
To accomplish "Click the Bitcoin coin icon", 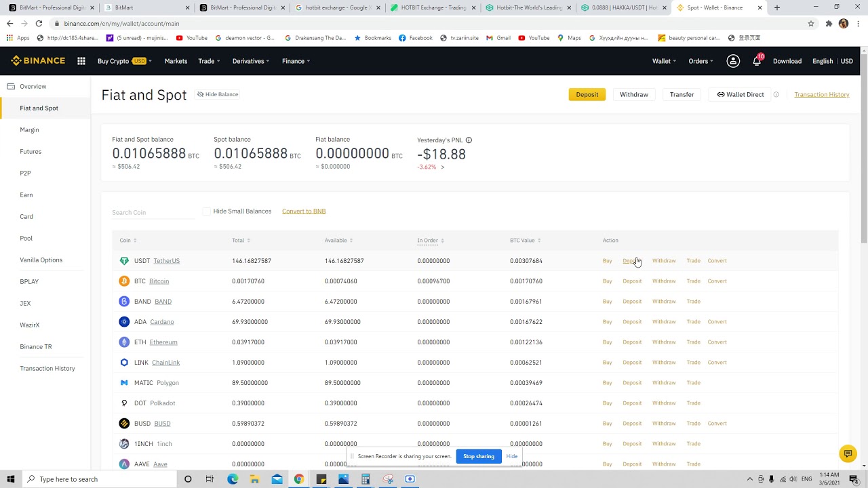I will 124,281.
